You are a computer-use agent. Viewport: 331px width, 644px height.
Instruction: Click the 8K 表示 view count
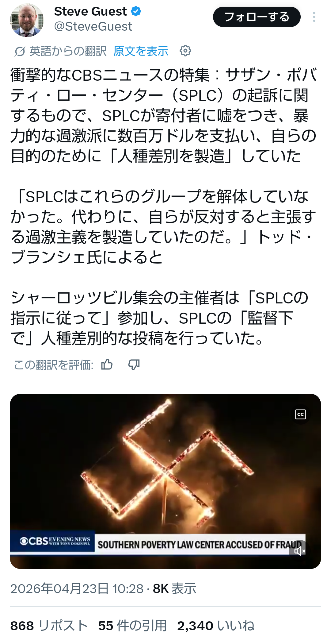174,589
